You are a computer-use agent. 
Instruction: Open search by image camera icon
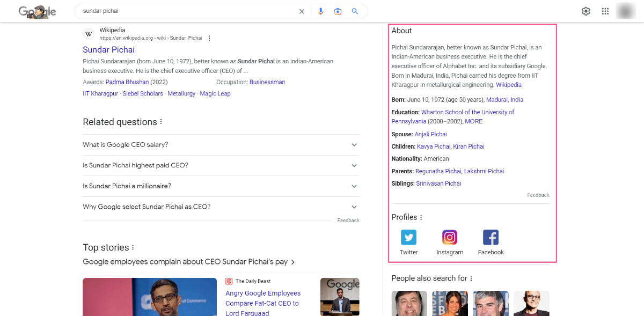(338, 11)
